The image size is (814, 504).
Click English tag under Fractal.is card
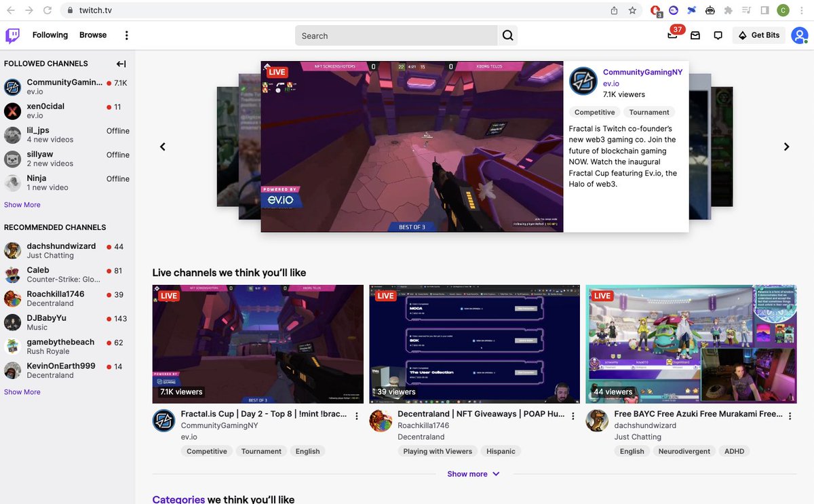(x=307, y=451)
